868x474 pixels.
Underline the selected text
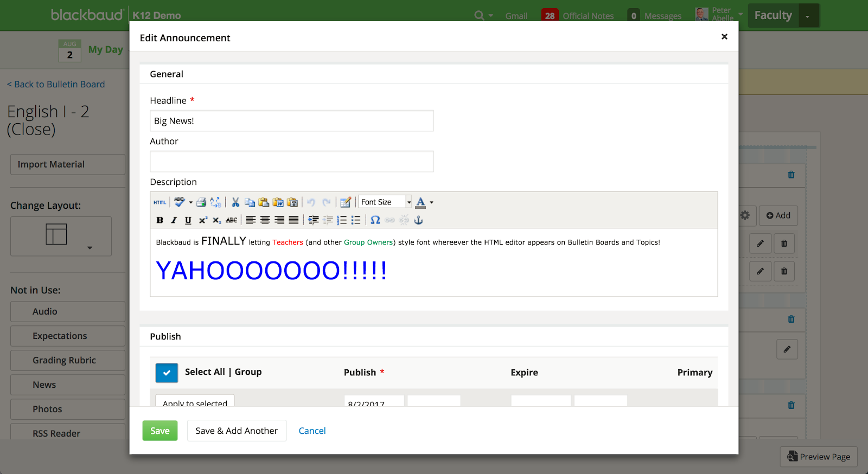click(x=188, y=220)
